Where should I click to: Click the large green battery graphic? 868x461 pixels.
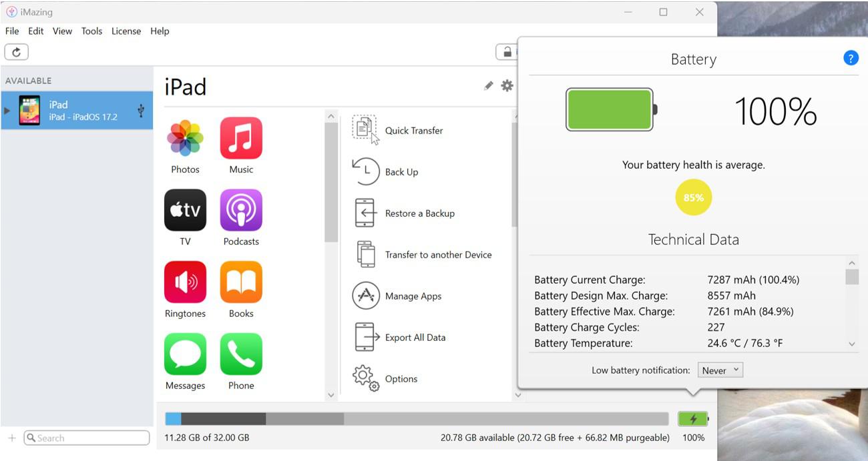click(x=611, y=109)
